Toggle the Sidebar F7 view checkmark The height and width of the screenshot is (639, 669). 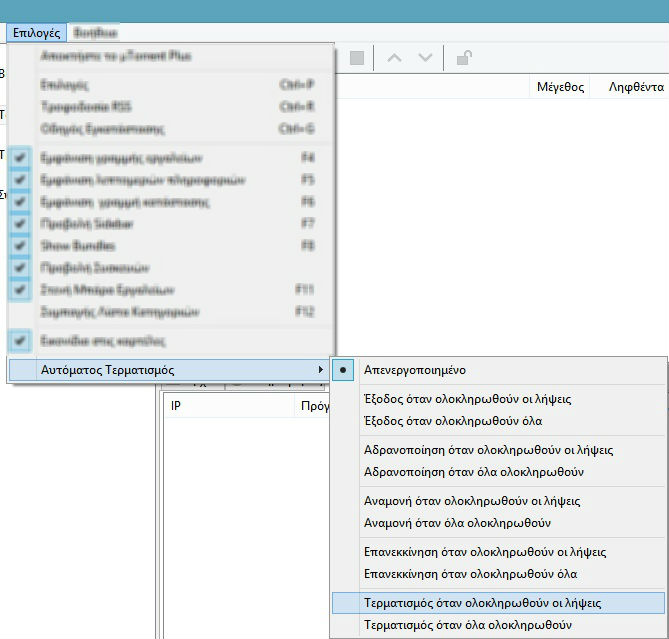pyautogui.click(x=20, y=224)
